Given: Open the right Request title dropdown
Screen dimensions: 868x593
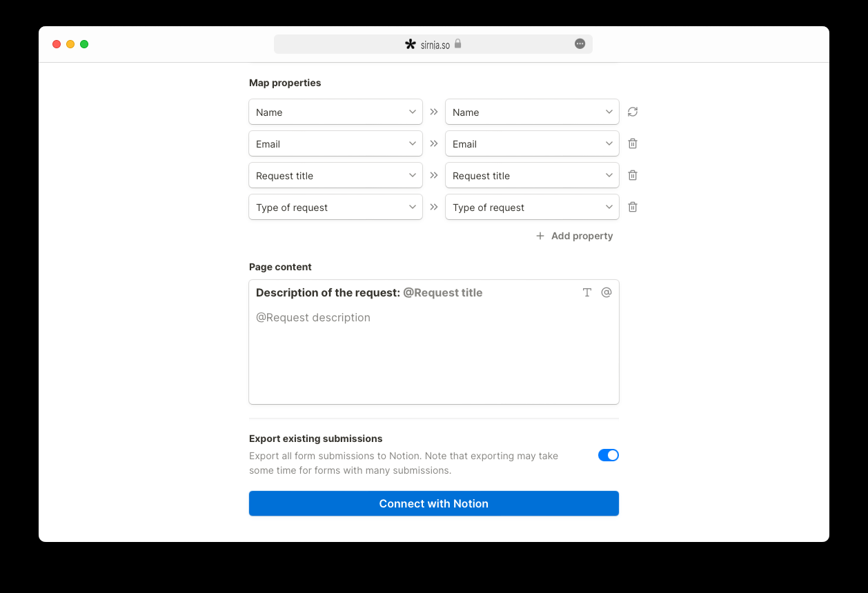Looking at the screenshot, I should click(x=532, y=175).
